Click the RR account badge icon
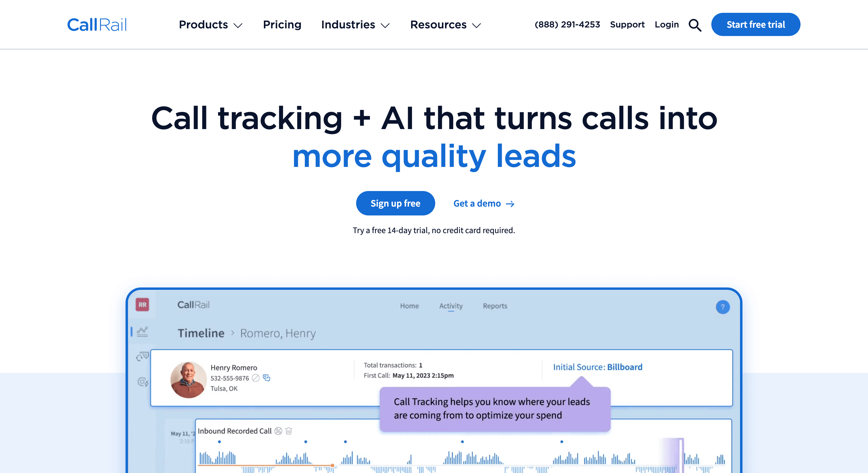Screen dimensions: 868x473 tap(142, 305)
